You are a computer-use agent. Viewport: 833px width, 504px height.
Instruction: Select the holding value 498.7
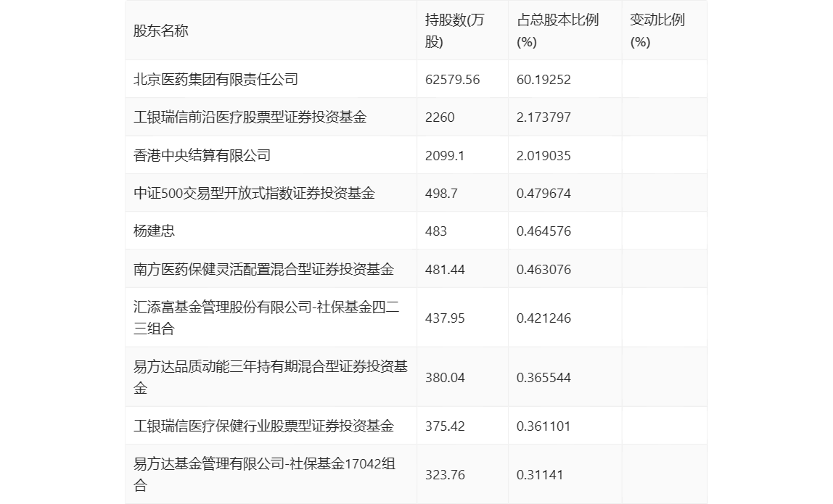pos(441,194)
